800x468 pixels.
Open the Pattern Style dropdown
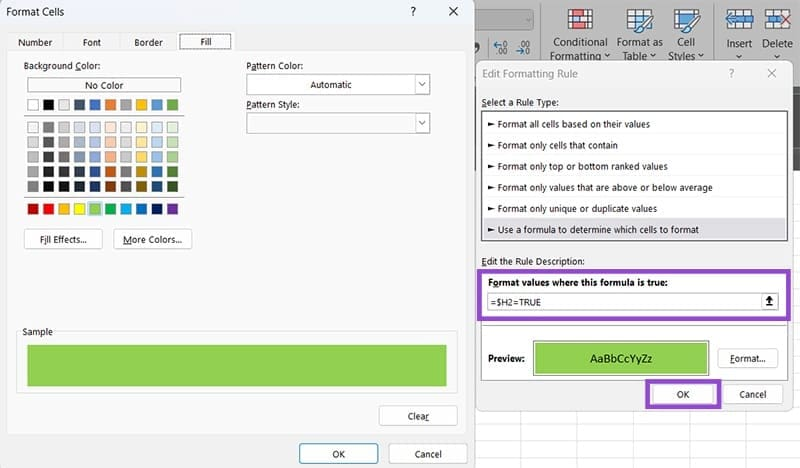point(422,122)
